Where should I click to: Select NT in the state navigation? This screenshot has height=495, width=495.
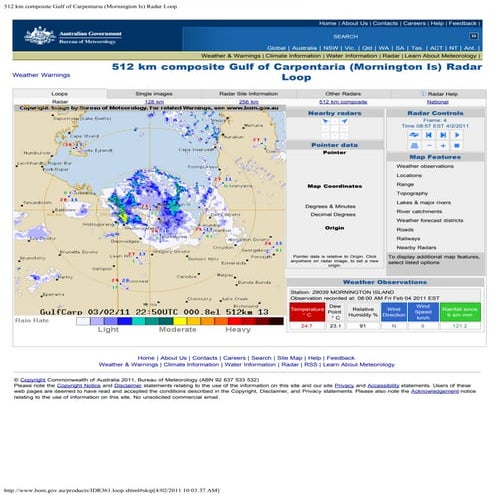[453, 48]
